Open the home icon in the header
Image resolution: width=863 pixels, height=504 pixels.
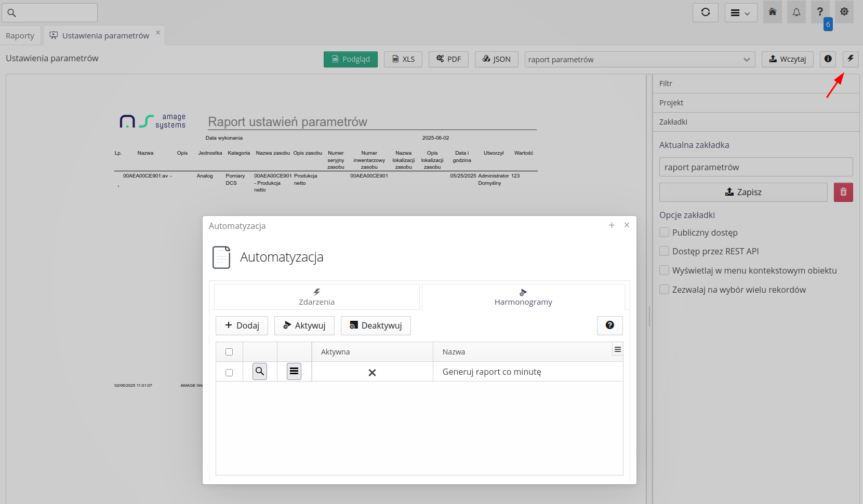(772, 12)
